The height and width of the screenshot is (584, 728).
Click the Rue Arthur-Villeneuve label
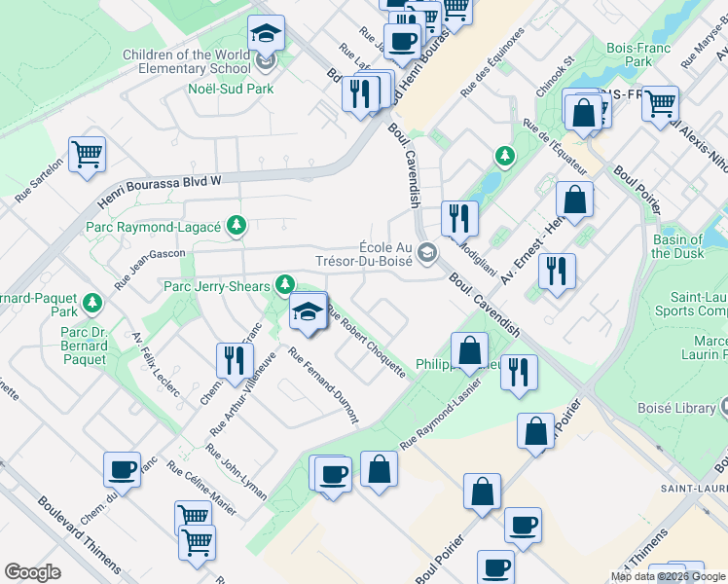pos(242,394)
